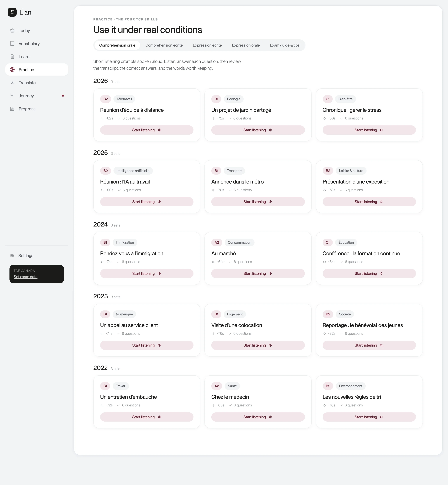Click the Journey notification dot

pos(63,96)
